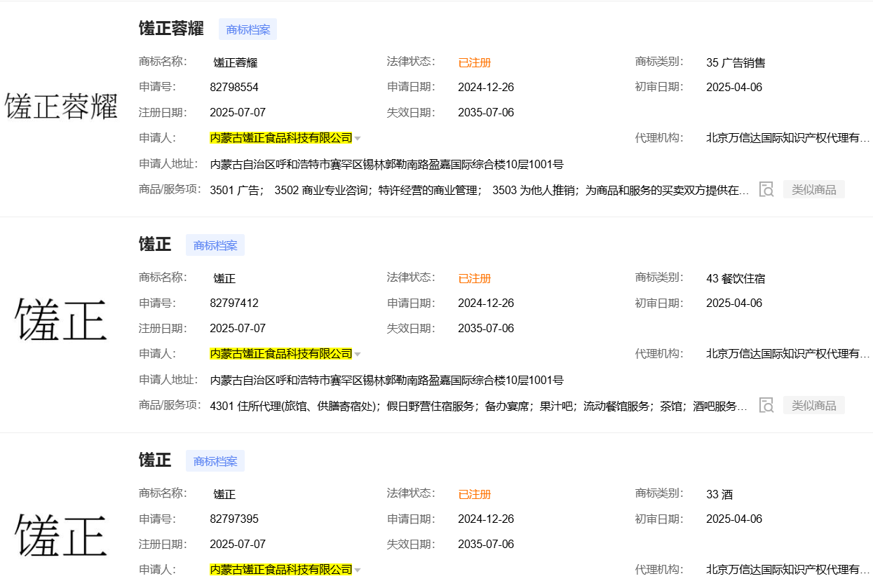873x588 pixels.
Task: Open the four-character trademark logo image
Action: (x=62, y=107)
